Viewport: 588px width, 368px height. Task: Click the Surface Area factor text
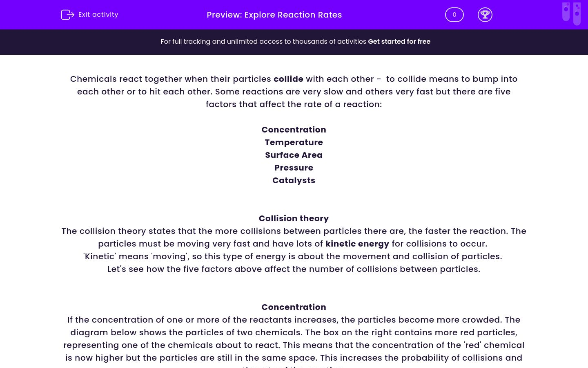point(294,155)
